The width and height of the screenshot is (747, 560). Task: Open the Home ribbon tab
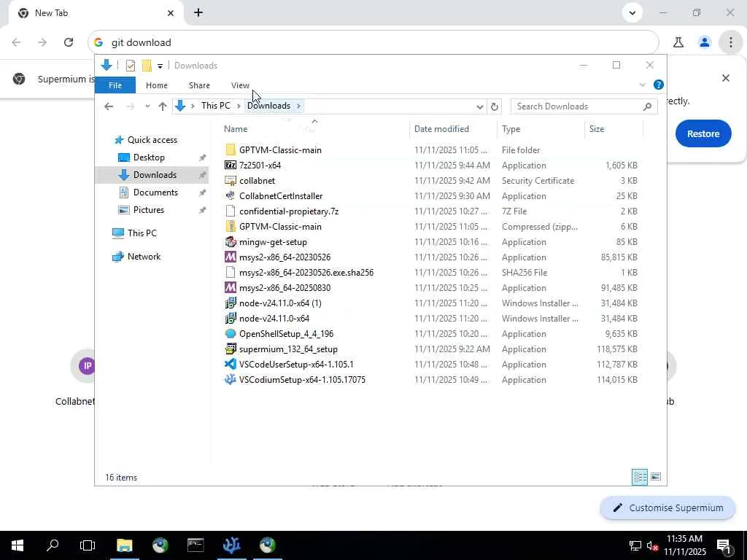point(157,85)
